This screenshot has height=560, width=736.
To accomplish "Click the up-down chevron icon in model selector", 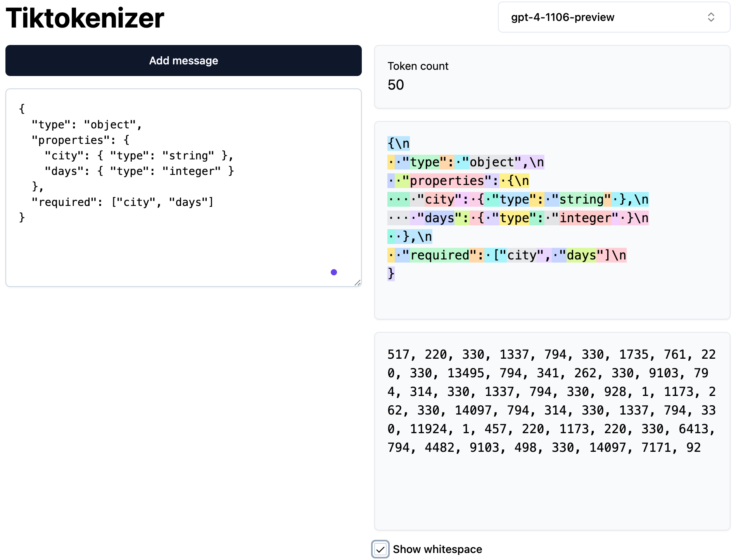I will (711, 17).
